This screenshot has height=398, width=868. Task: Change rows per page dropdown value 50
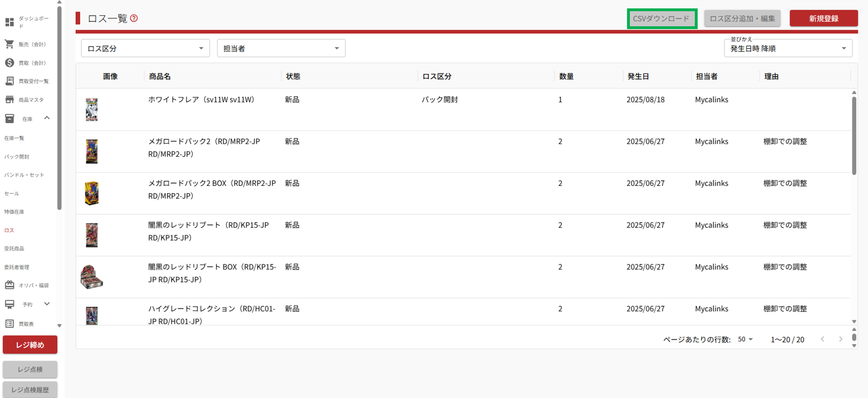pos(746,339)
